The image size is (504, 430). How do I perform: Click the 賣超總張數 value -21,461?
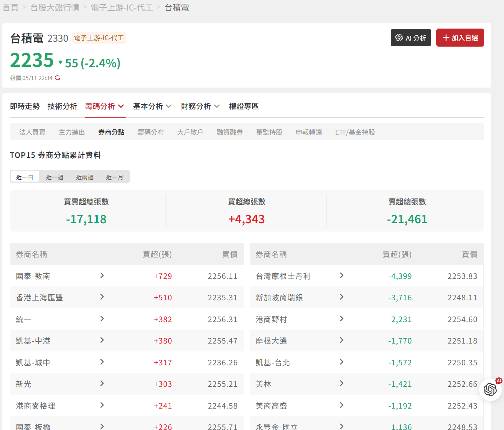(407, 219)
